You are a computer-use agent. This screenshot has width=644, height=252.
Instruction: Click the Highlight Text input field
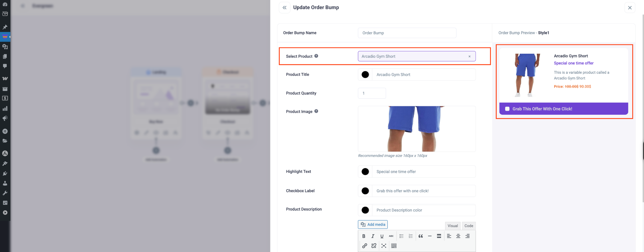[x=424, y=171]
